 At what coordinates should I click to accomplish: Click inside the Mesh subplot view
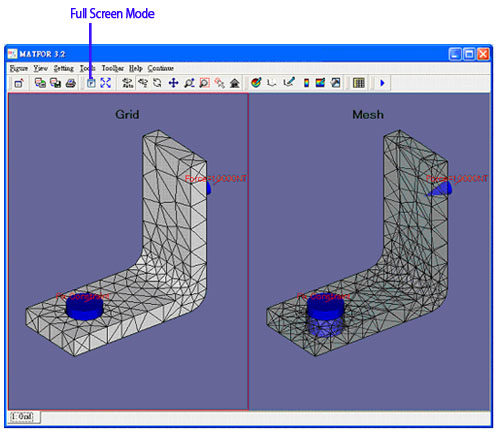point(370,252)
